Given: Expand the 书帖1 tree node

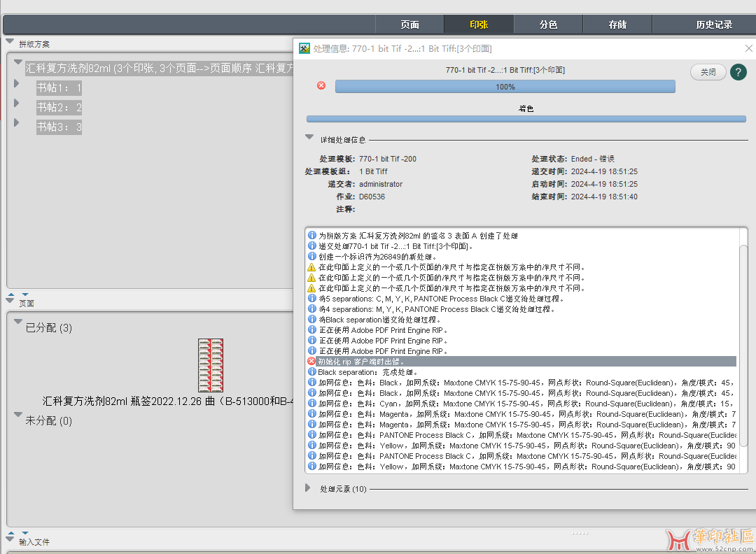Looking at the screenshot, I should tap(16, 83).
